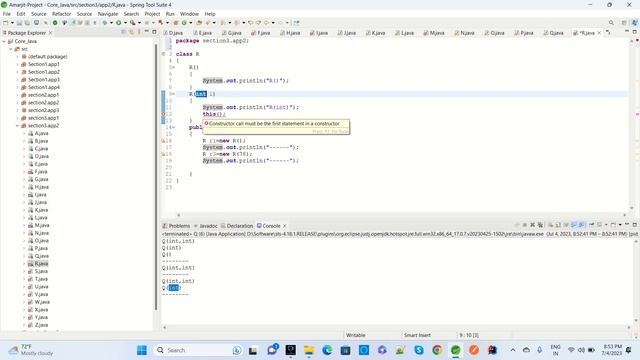Close the Package Explorer view

pos(51,33)
